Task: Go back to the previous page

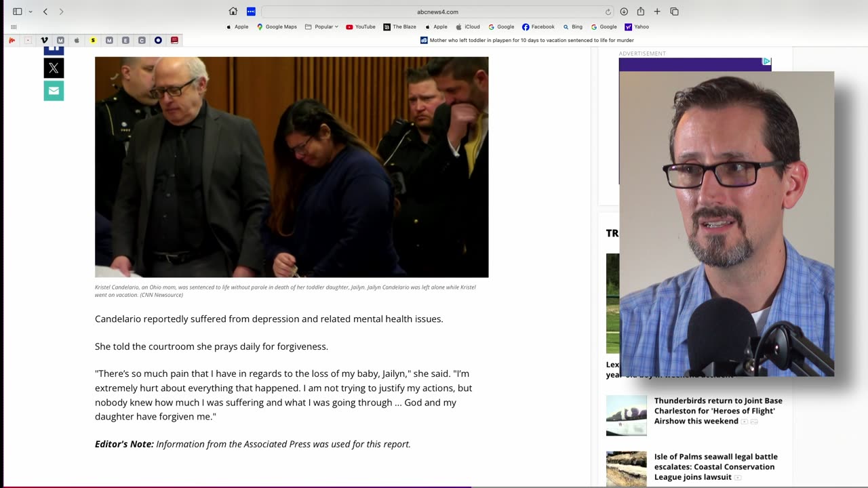Action: 45,12
